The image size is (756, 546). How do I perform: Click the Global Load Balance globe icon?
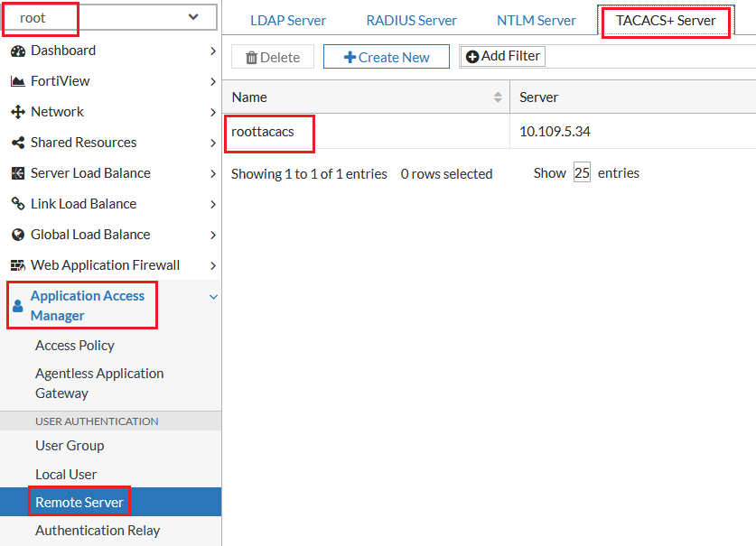point(18,235)
